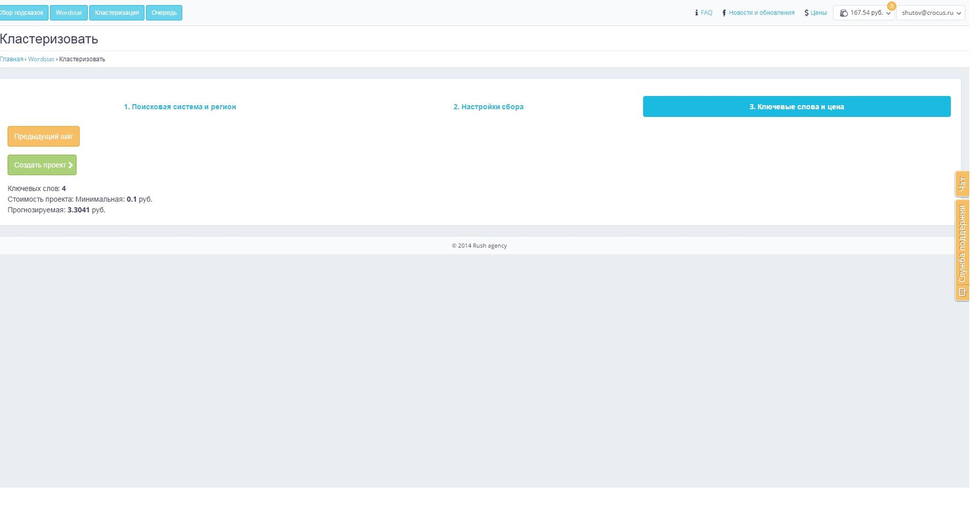
Task: Click the wallet icon in balance button
Action: click(x=844, y=13)
